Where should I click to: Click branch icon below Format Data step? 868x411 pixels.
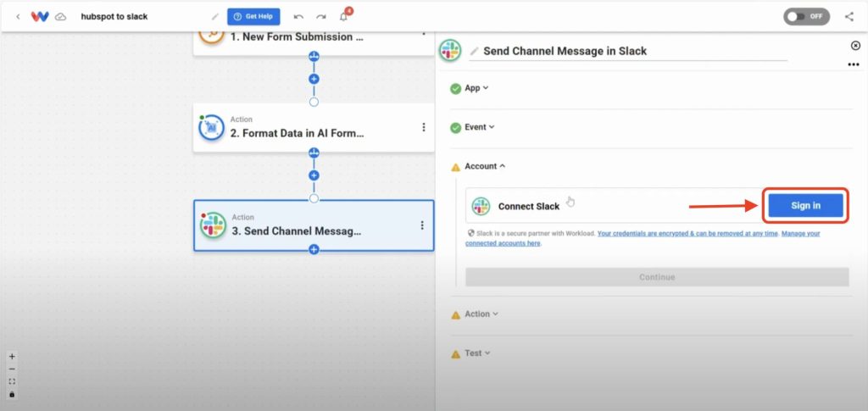coord(314,153)
